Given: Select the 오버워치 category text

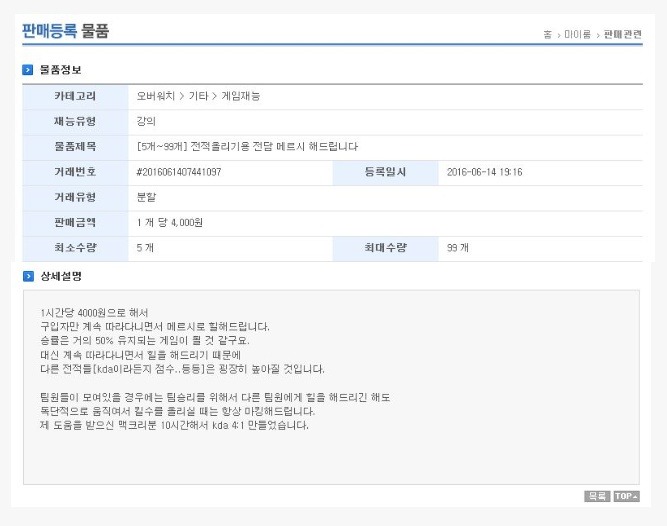Looking at the screenshot, I should click(155, 96).
